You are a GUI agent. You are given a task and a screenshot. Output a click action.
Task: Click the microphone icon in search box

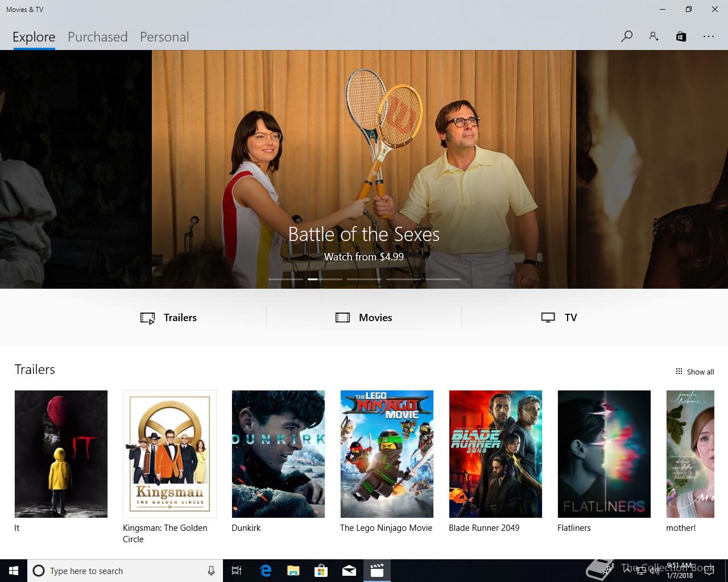[x=211, y=571]
